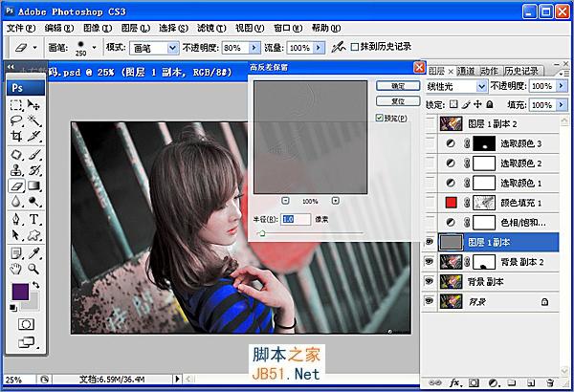The width and height of the screenshot is (574, 392).
Task: Click the link layers icon
Action: tap(435, 382)
